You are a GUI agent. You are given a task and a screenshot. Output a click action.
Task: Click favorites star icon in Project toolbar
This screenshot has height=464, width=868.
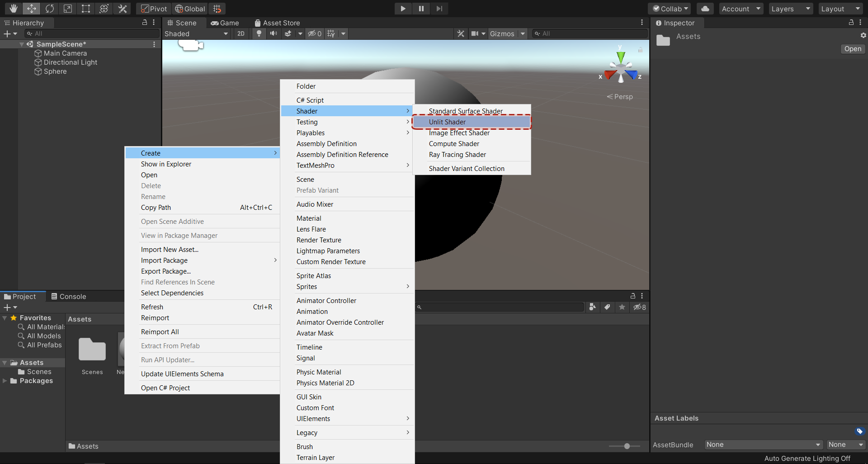[x=622, y=307]
